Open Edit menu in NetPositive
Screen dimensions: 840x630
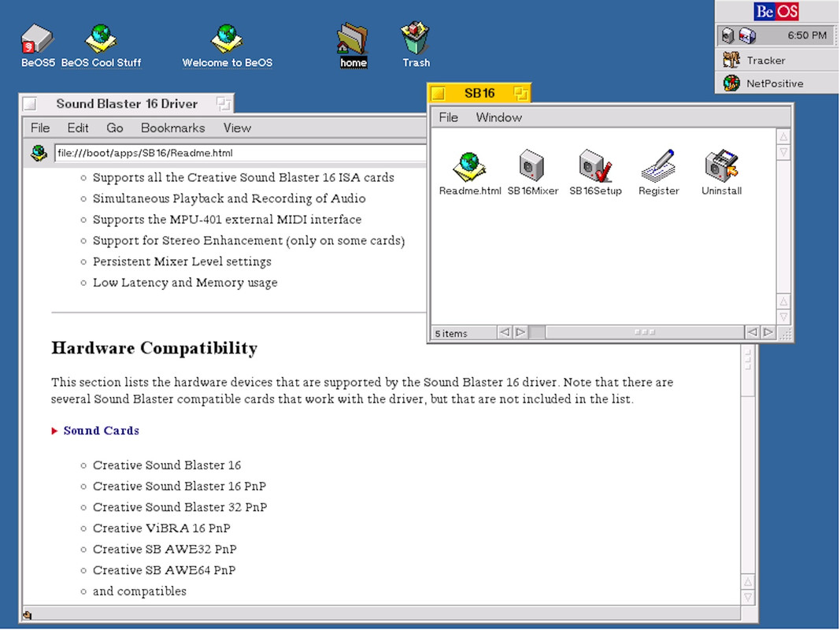tap(78, 128)
